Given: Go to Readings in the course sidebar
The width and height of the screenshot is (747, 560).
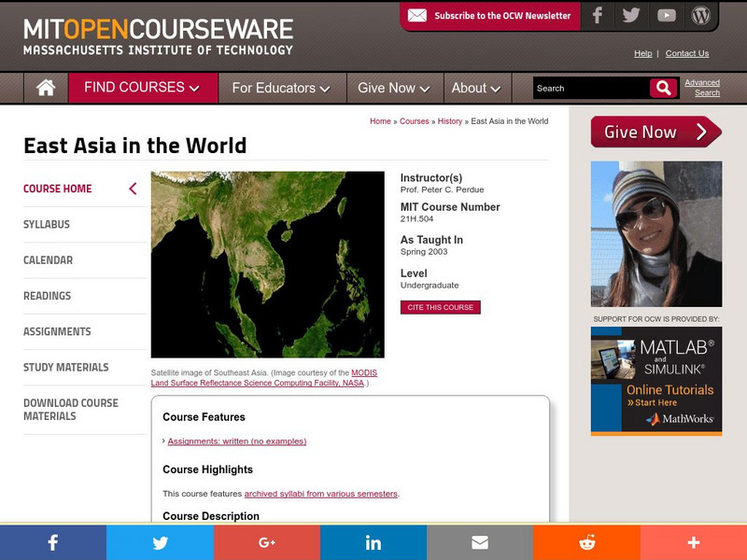Looking at the screenshot, I should [x=47, y=296].
